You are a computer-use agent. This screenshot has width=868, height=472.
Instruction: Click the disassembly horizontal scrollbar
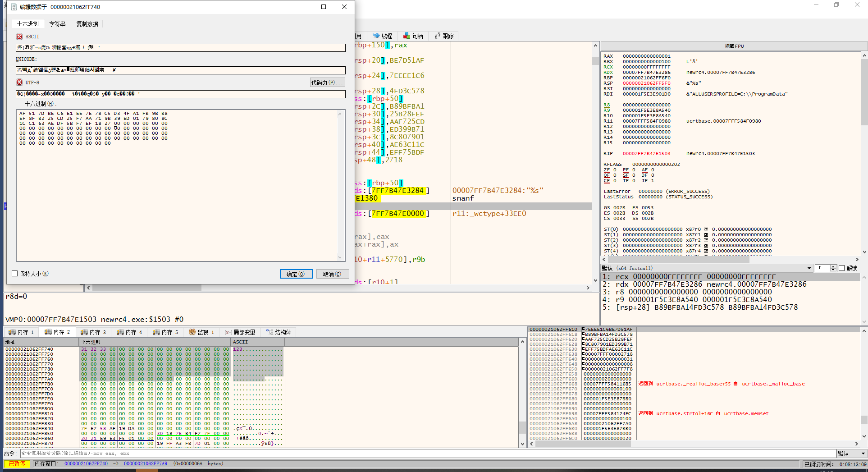[x=338, y=288]
